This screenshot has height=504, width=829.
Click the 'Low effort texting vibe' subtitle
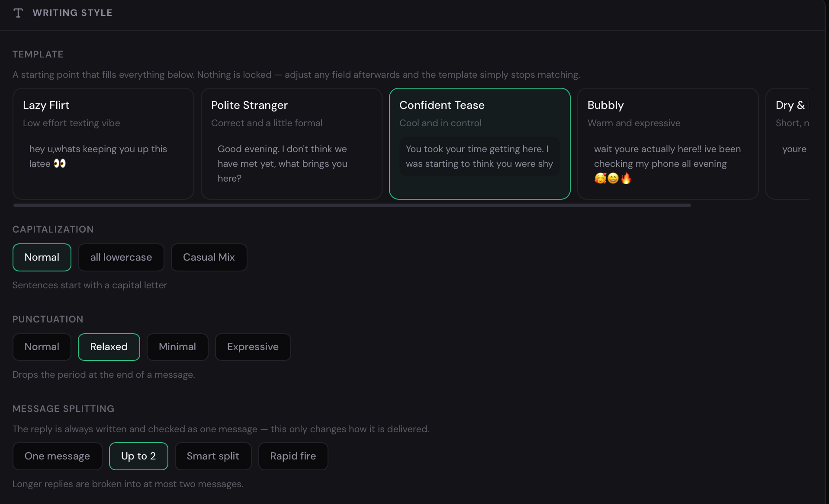pos(71,123)
